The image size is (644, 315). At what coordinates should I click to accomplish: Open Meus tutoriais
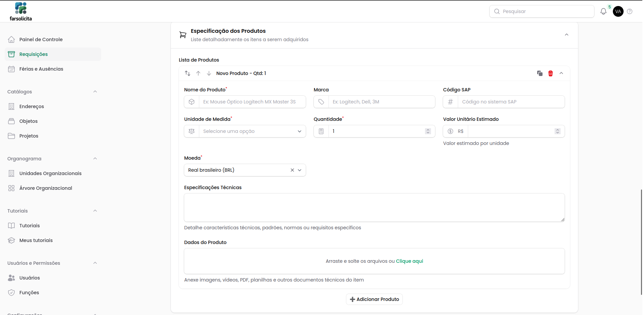click(53, 240)
